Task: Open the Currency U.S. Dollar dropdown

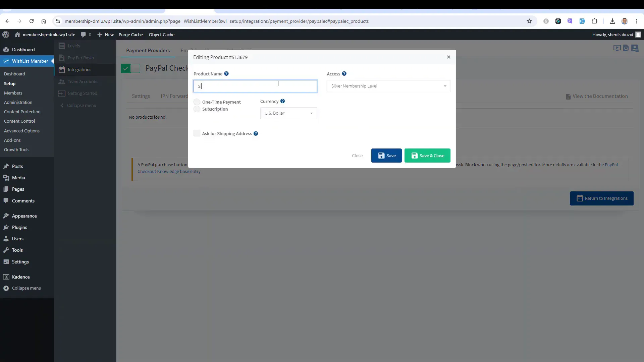Action: coord(288,113)
